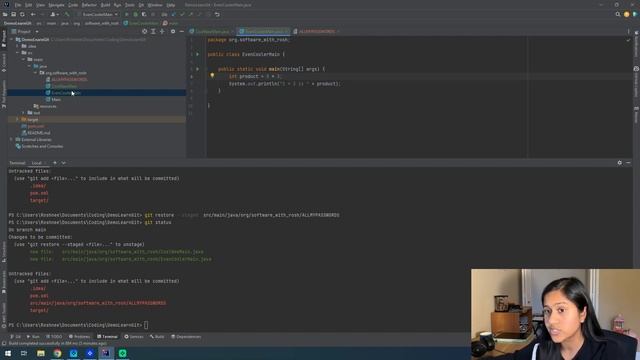
Task: Select Scratches and Consoles
Action: (x=39, y=146)
